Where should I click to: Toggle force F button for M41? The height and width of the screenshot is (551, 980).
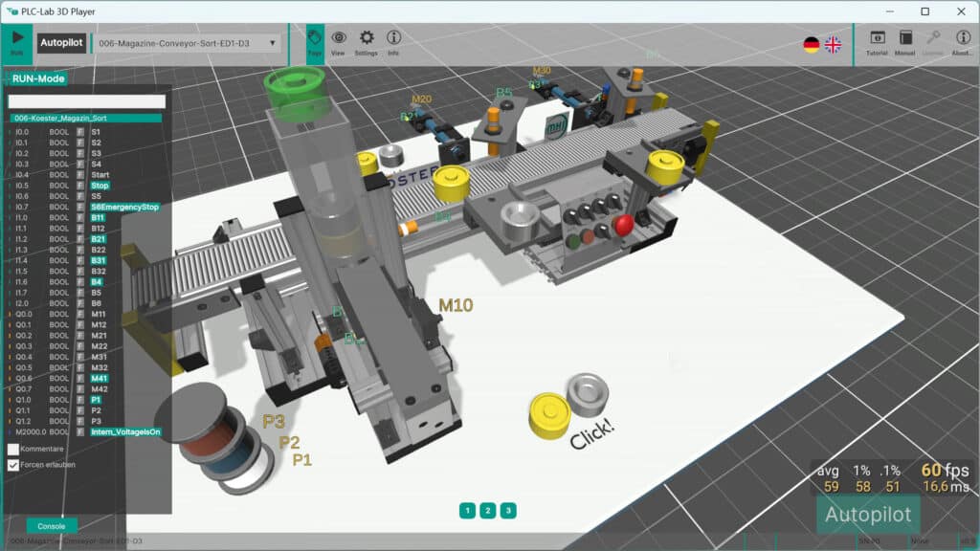coord(80,378)
